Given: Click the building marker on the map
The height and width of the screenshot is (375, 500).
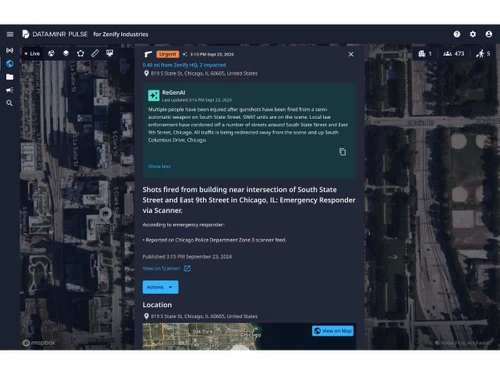Looking at the screenshot, I should pyautogui.click(x=105, y=214).
